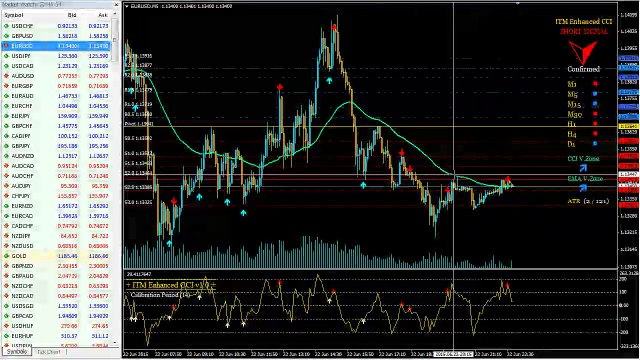Click the red arrow icon beside EURGBP
Screen dimensions: 640x360
click(7, 86)
